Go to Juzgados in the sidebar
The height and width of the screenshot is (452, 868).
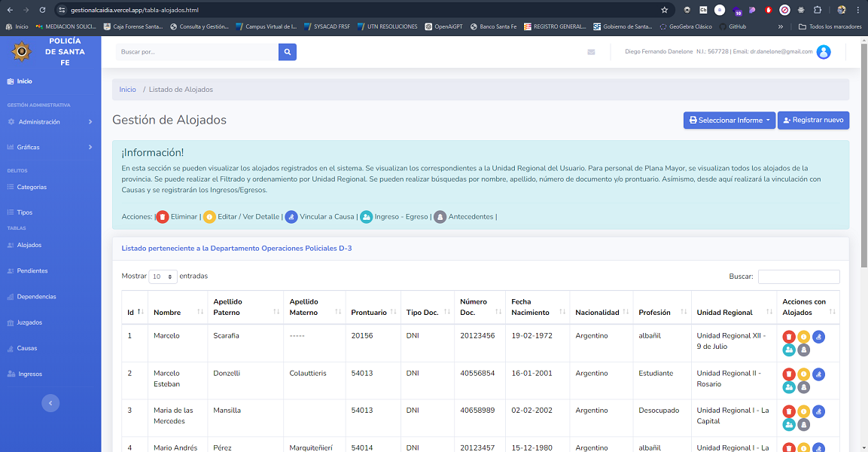point(29,322)
